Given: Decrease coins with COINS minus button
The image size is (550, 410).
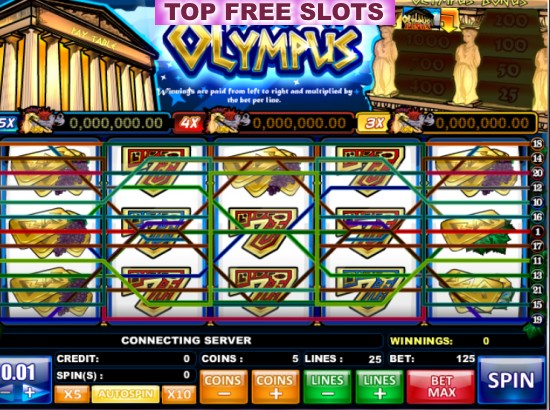Looking at the screenshot, I should (x=223, y=387).
